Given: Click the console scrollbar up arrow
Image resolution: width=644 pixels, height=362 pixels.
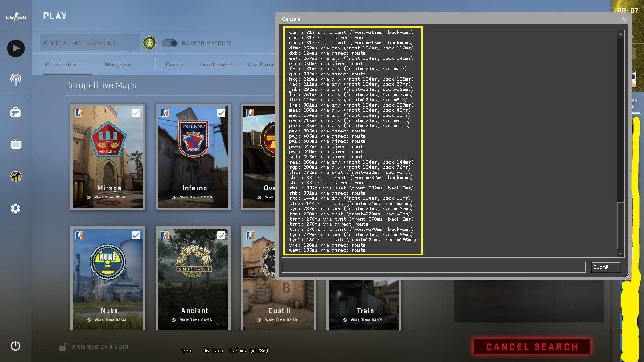Looking at the screenshot, I should pos(620,34).
